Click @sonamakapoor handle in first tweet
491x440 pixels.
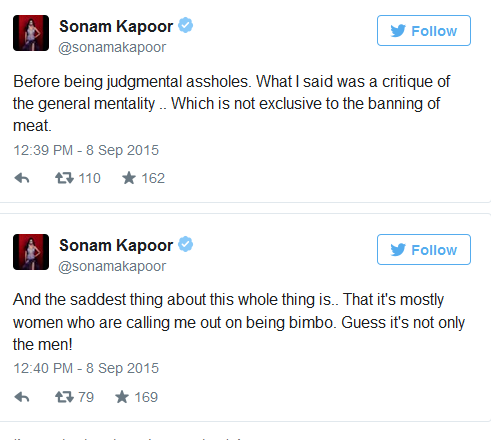click(112, 47)
